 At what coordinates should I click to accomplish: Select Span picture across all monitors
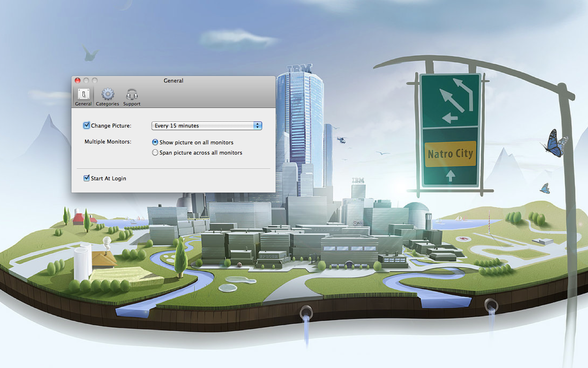[155, 153]
